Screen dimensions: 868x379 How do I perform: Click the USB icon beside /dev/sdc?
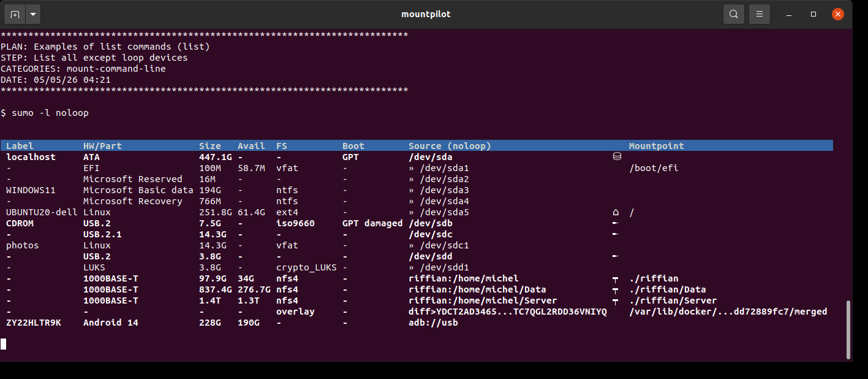pos(616,234)
